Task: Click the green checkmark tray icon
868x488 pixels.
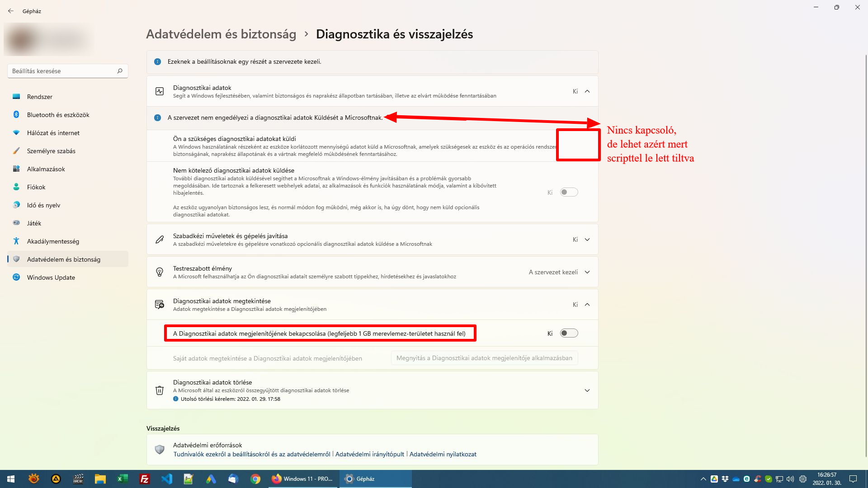Action: pyautogui.click(x=769, y=479)
